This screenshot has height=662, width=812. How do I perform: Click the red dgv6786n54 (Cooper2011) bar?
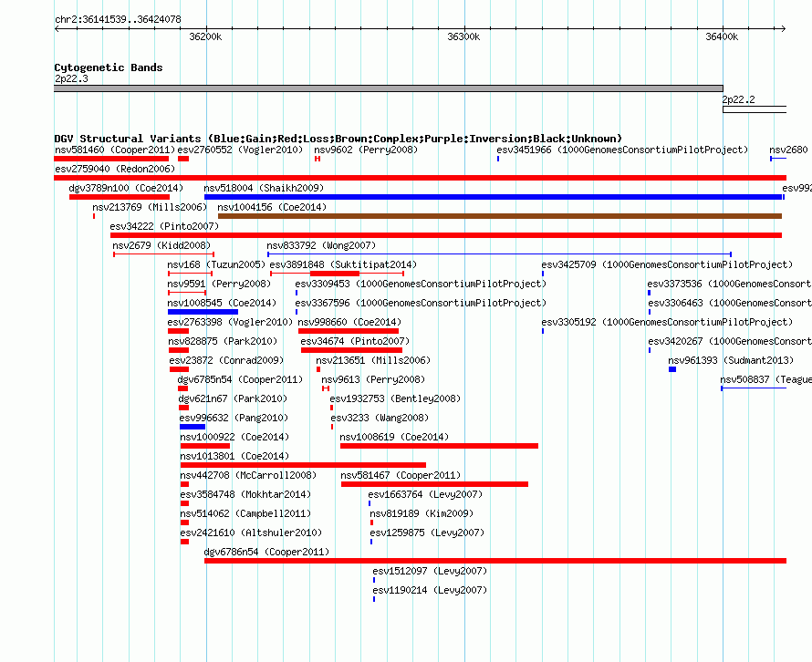pyautogui.click(x=495, y=561)
